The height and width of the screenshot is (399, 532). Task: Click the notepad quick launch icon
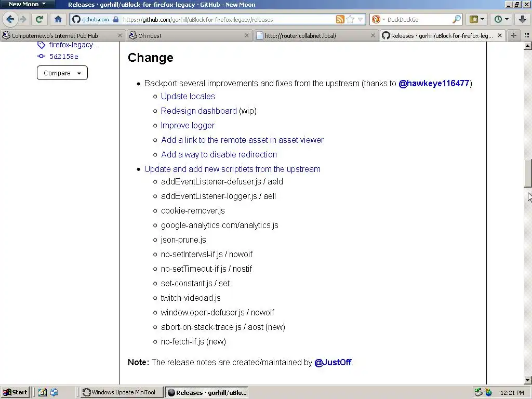coord(42,392)
